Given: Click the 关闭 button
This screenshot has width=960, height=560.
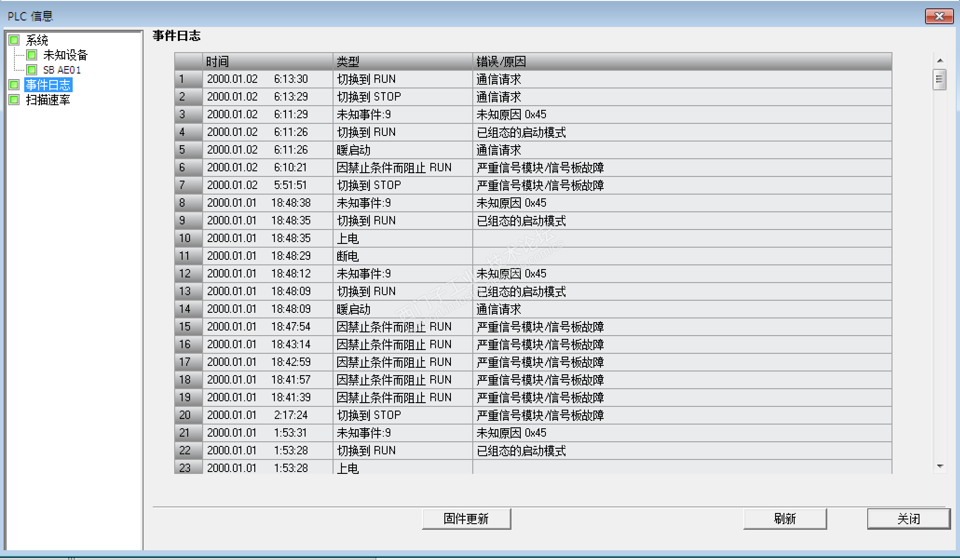Looking at the screenshot, I should pos(908,519).
